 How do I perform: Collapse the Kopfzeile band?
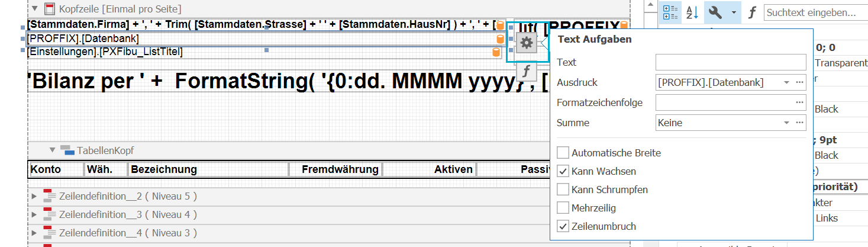tap(34, 9)
